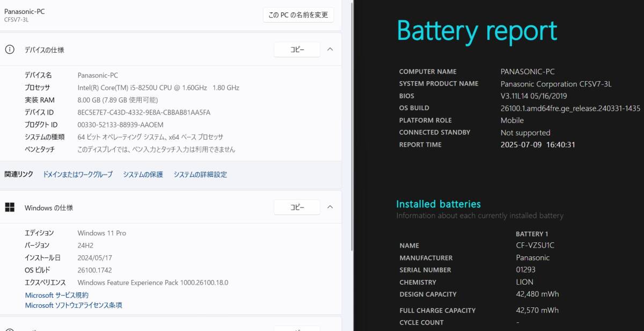Screen dimensions: 644x331
Task: Click the エディション value Windows 11 Pro
Action: pyautogui.click(x=102, y=233)
